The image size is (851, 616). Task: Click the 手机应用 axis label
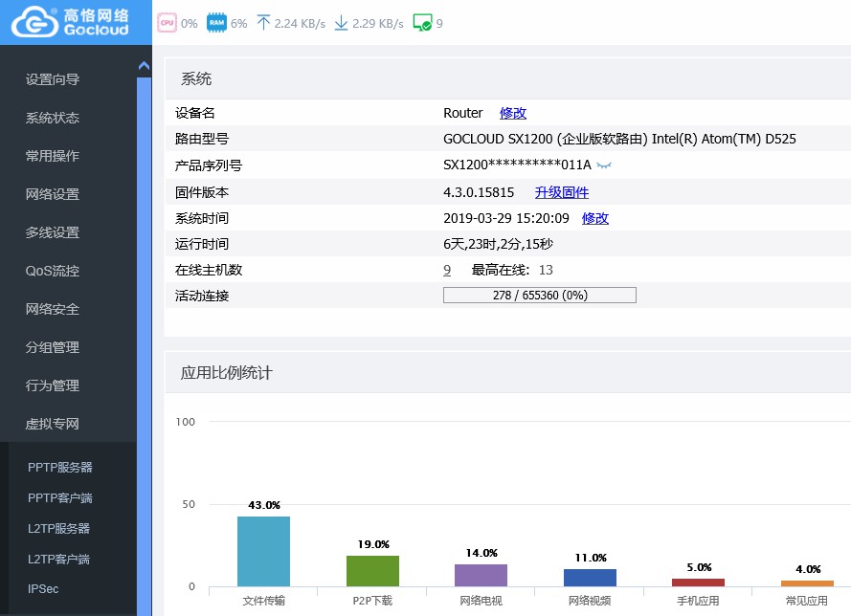(698, 601)
